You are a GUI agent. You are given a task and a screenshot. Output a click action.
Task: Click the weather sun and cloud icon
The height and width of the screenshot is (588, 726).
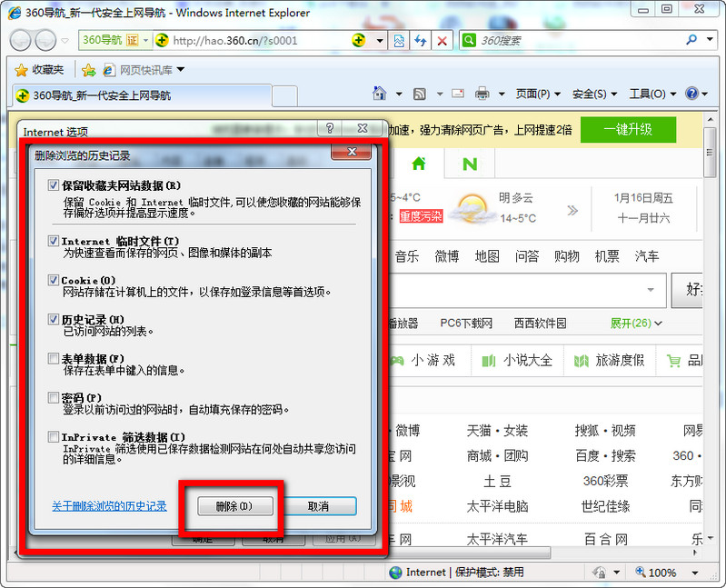(472, 209)
